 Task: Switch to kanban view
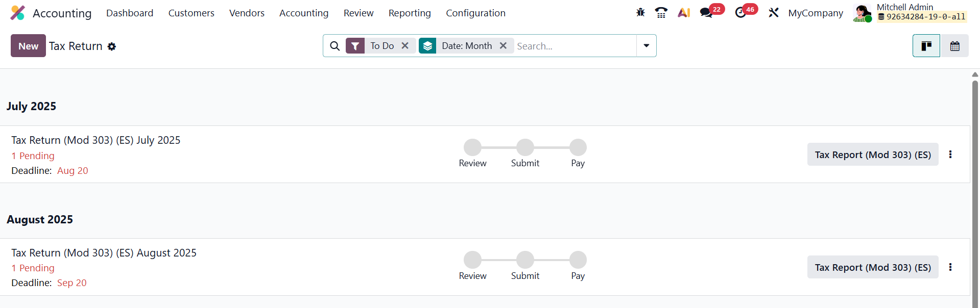click(x=926, y=46)
